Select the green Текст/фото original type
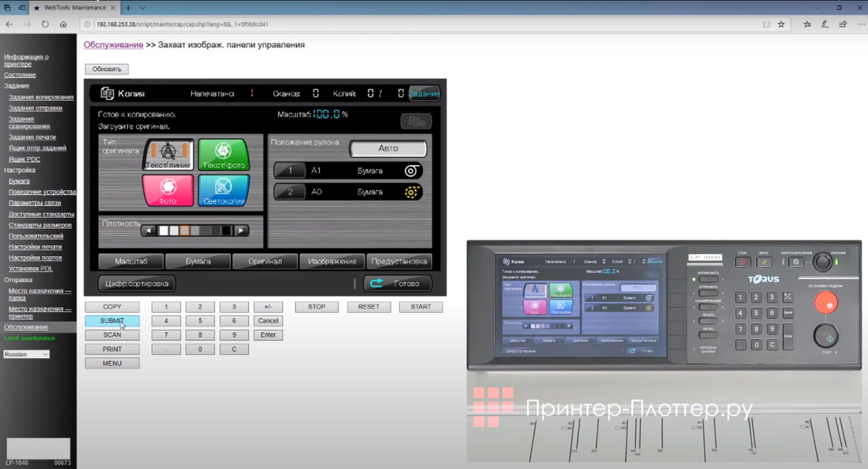The image size is (868, 469). click(x=224, y=154)
